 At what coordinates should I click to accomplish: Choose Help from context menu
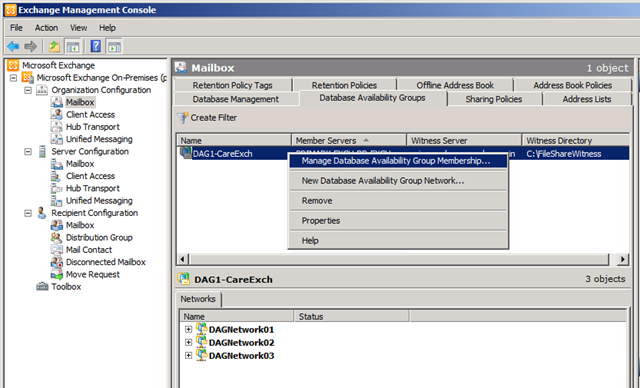click(398, 241)
